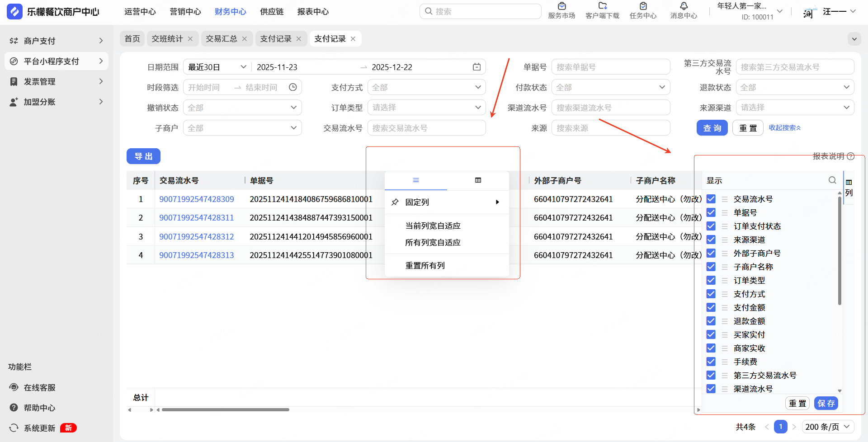This screenshot has height=442, width=868.
Task: Open transaction link 90071992547428309
Action: (x=197, y=199)
